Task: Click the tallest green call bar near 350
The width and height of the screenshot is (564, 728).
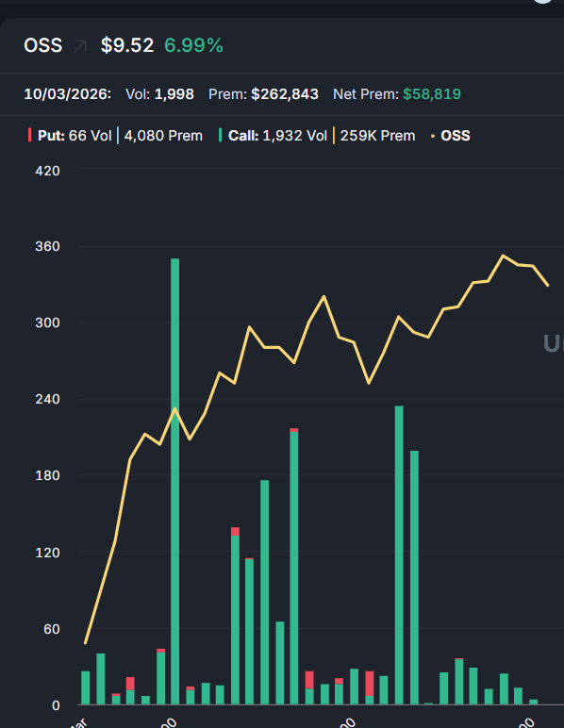Action: 175,482
